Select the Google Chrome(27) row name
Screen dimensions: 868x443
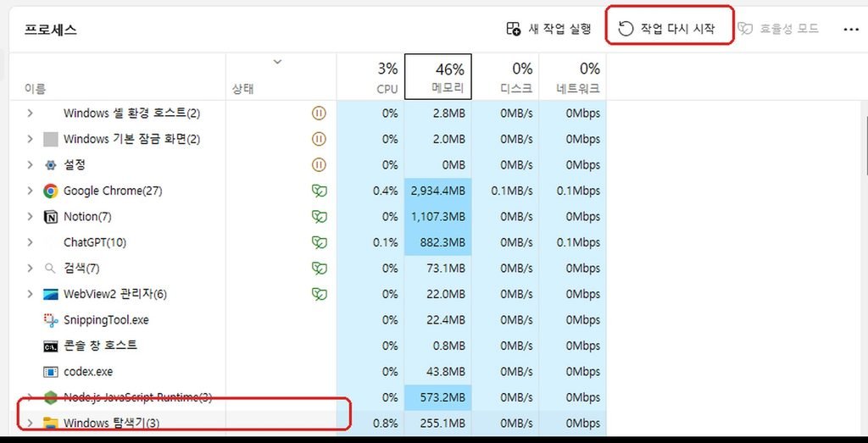point(113,191)
